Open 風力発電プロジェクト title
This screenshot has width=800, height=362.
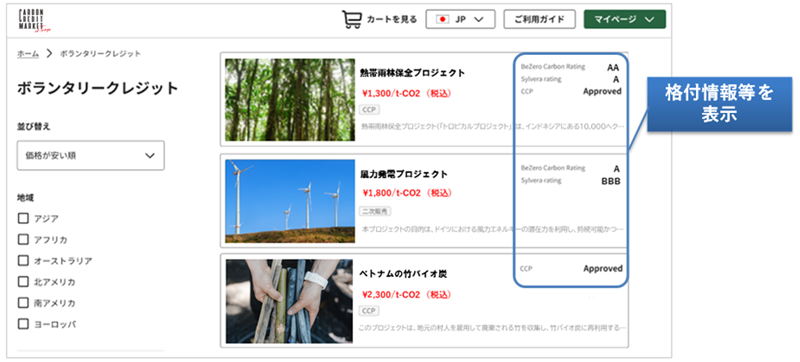pyautogui.click(x=404, y=174)
